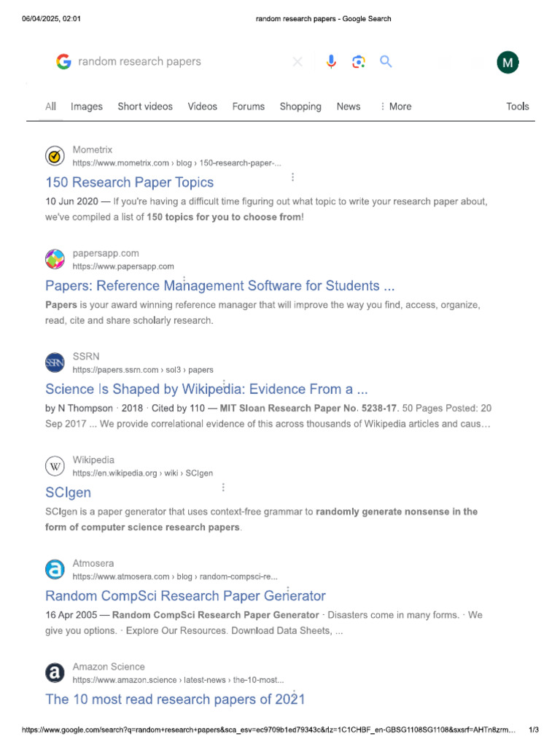Screen dimensions: 560x747
Task: Switch to the Images tab
Action: (x=87, y=107)
